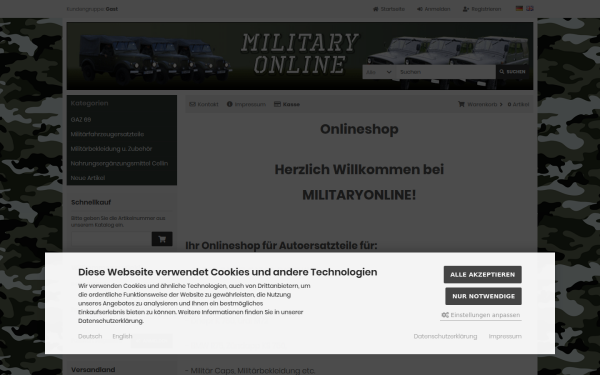Screen dimensions: 600x375
Task: Go to Startseite in top bar
Action: click(389, 9)
